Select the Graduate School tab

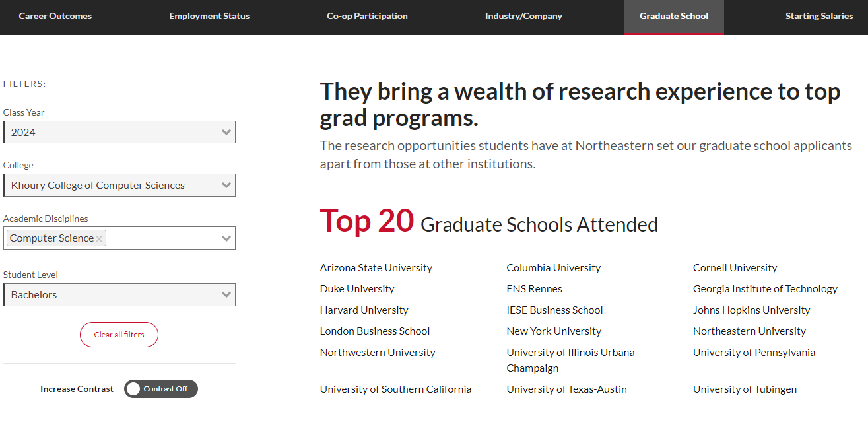click(674, 17)
